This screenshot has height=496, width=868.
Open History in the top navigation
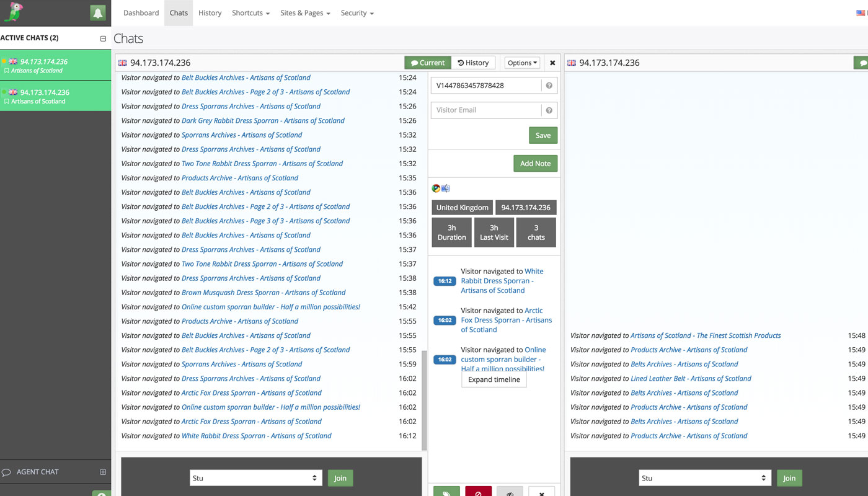click(210, 13)
